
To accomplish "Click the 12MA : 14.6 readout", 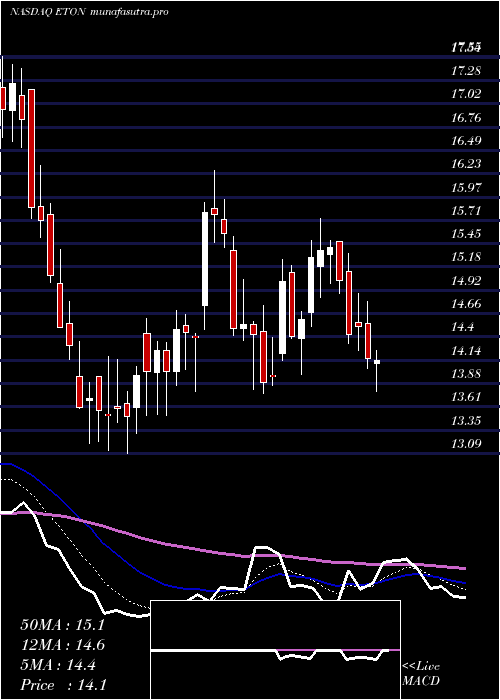I will tap(63, 645).
